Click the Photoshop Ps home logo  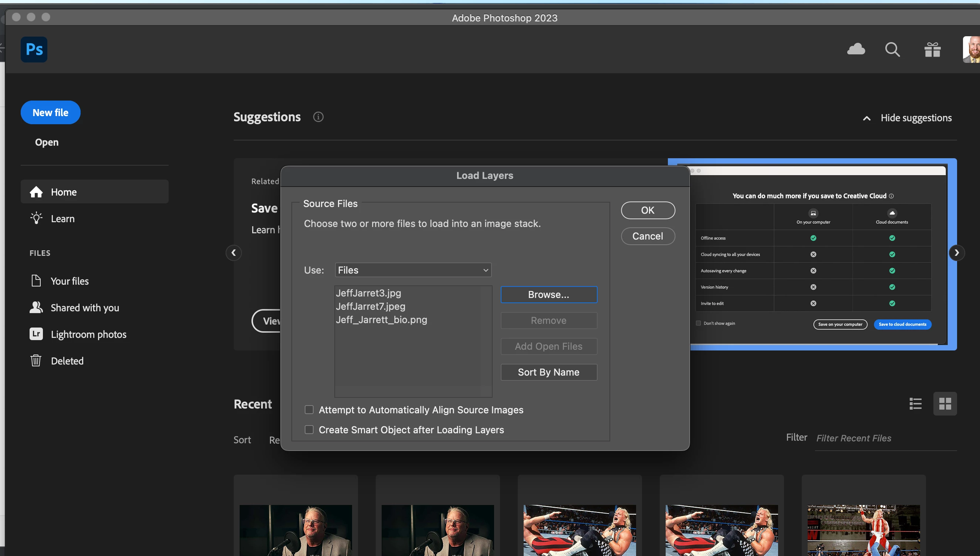pos(34,50)
